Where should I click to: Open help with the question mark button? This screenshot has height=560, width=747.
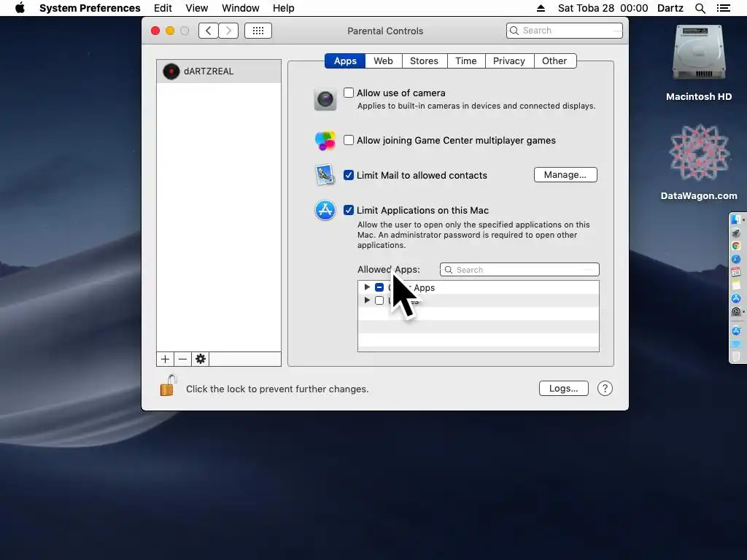[605, 389]
